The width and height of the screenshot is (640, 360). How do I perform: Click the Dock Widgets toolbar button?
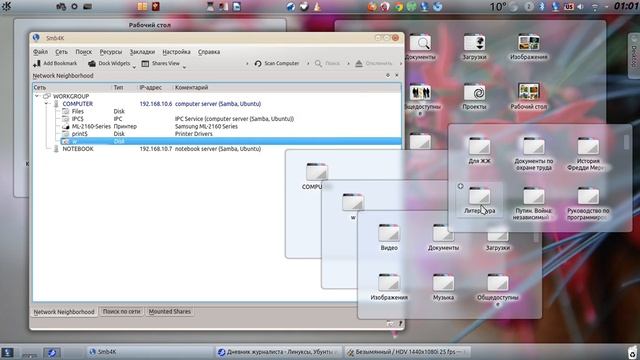coord(109,63)
